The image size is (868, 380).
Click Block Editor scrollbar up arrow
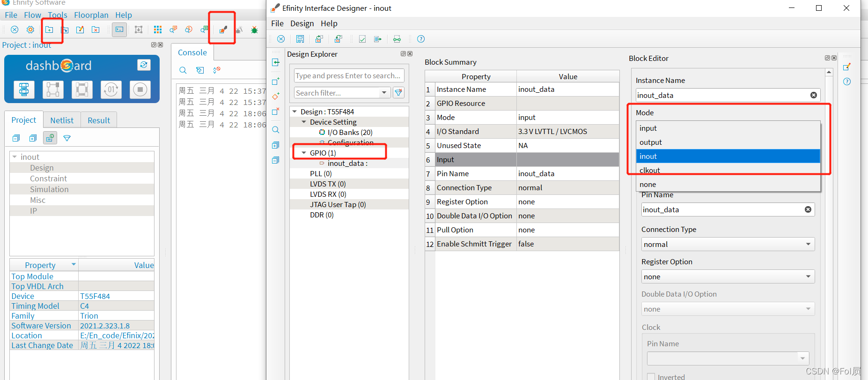click(829, 73)
